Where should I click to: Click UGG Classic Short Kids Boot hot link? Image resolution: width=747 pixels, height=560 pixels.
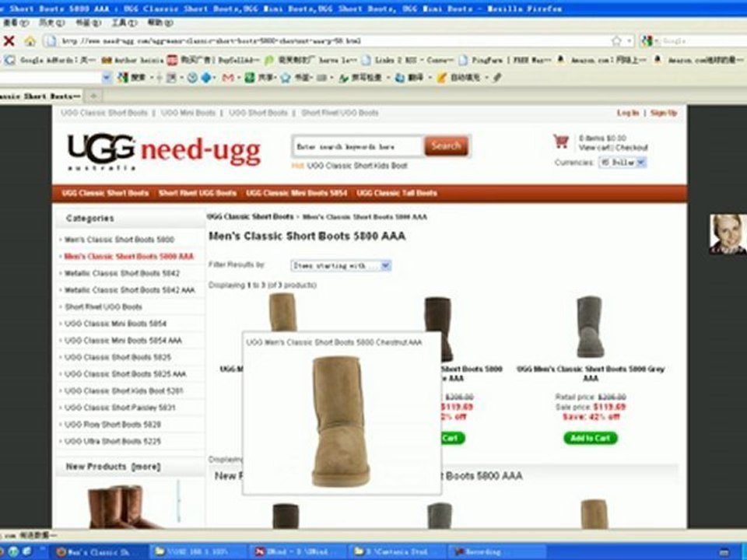point(357,166)
